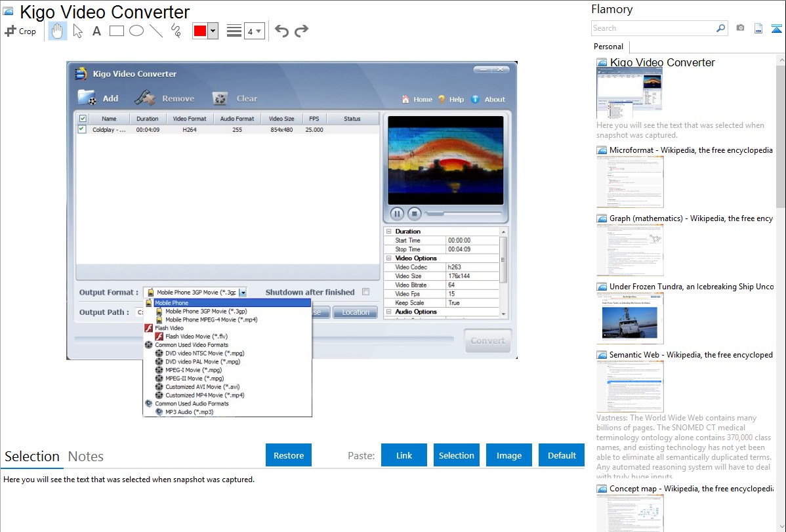Choose Mobile Phone 3GP Movie (*.3gp)

click(205, 312)
